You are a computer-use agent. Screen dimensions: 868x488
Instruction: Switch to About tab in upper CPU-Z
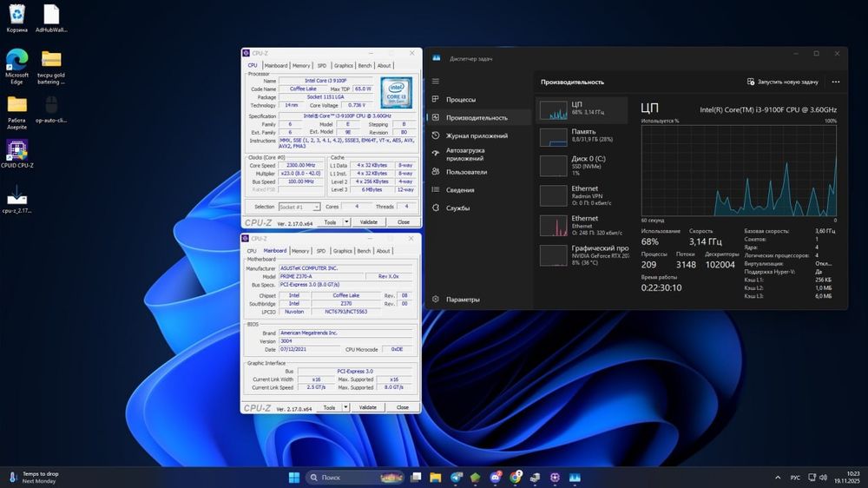click(x=384, y=65)
